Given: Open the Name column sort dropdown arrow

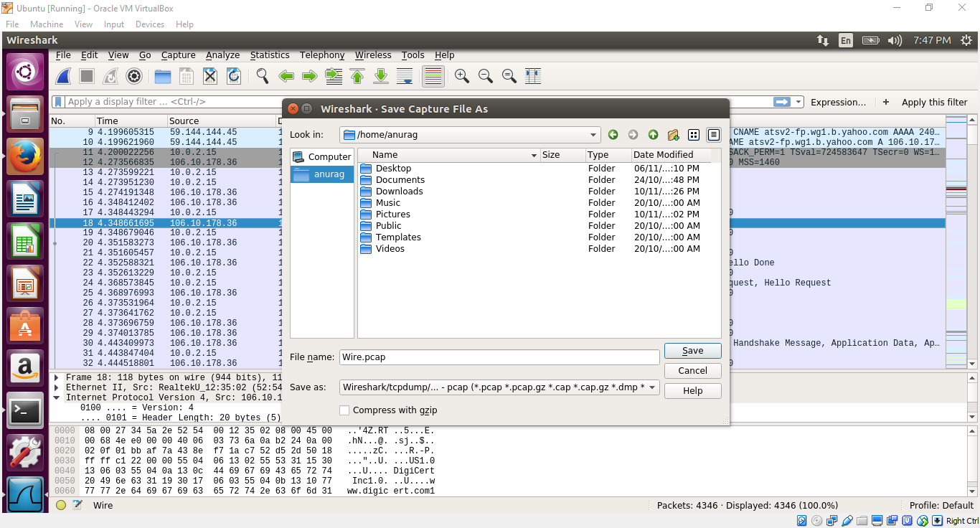Looking at the screenshot, I should (x=534, y=155).
